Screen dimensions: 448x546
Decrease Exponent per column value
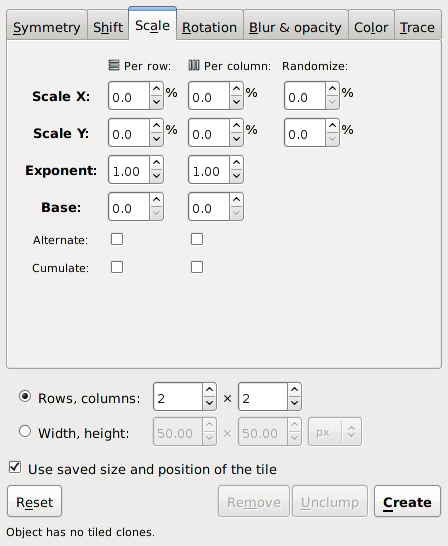237,176
